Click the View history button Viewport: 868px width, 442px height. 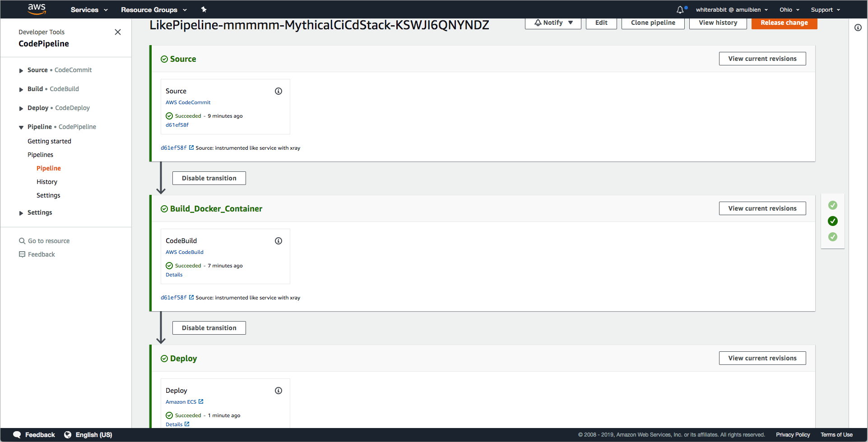point(718,23)
